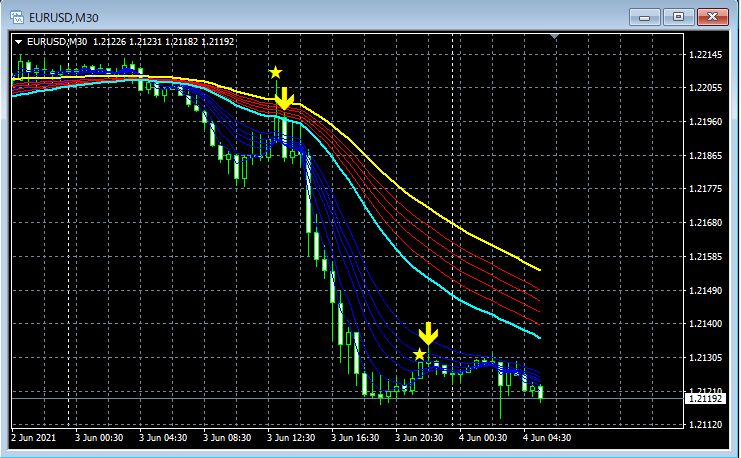This screenshot has width=741, height=458.
Task: Click the 2 Jun 2021 time axis label
Action: (33, 438)
